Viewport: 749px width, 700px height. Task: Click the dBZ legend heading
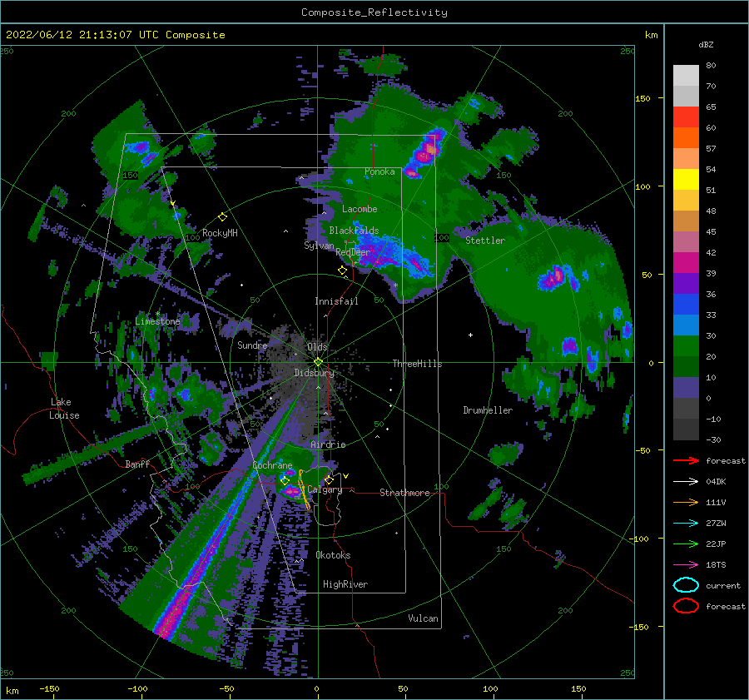(706, 45)
